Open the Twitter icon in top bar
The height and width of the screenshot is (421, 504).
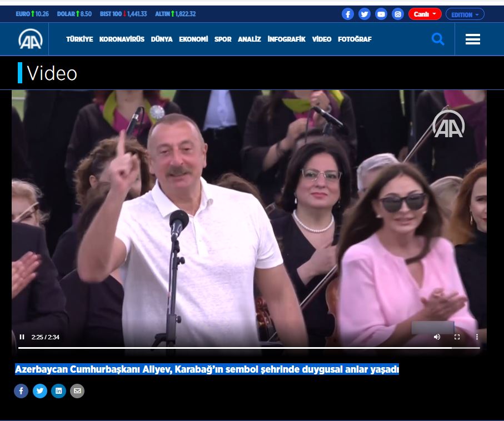(364, 14)
